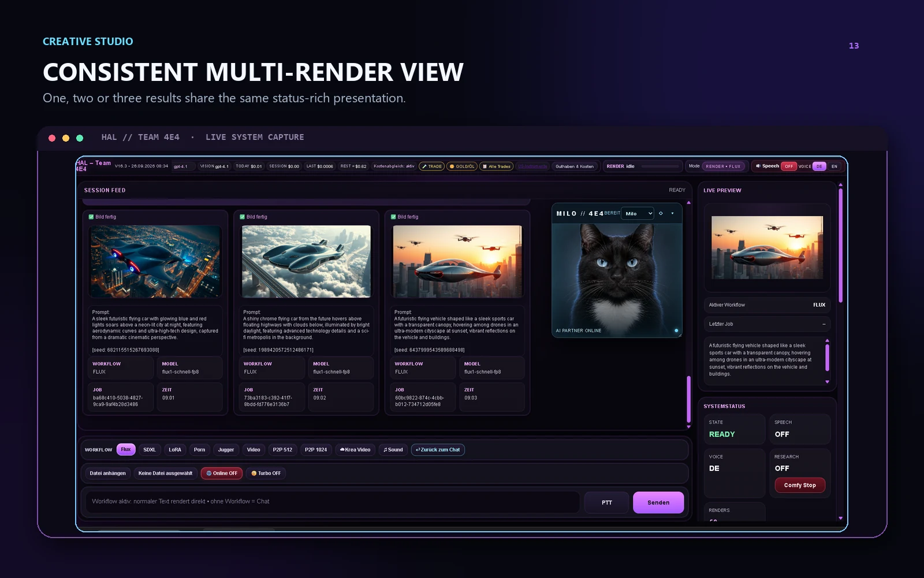Click the Aktiver Workflow FLUX row
The height and width of the screenshot is (578, 924).
(x=767, y=305)
